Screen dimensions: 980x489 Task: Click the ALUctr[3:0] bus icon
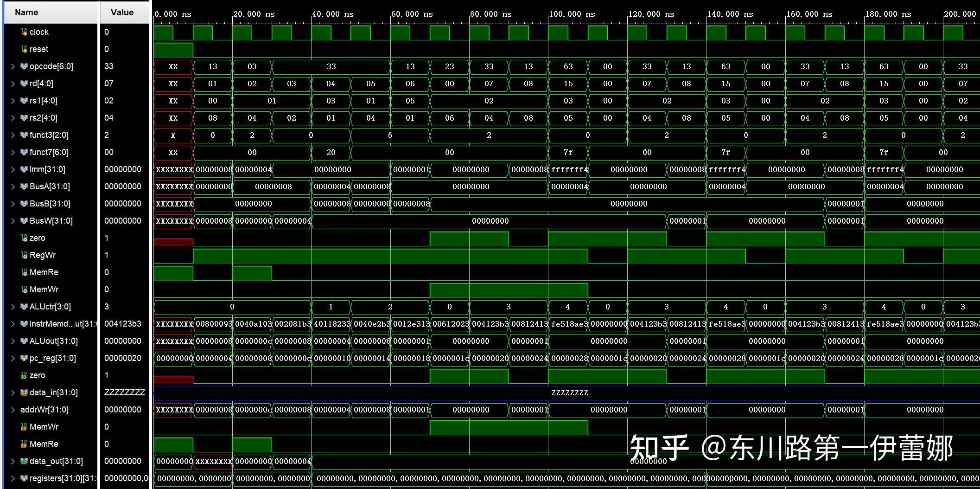[x=24, y=307]
